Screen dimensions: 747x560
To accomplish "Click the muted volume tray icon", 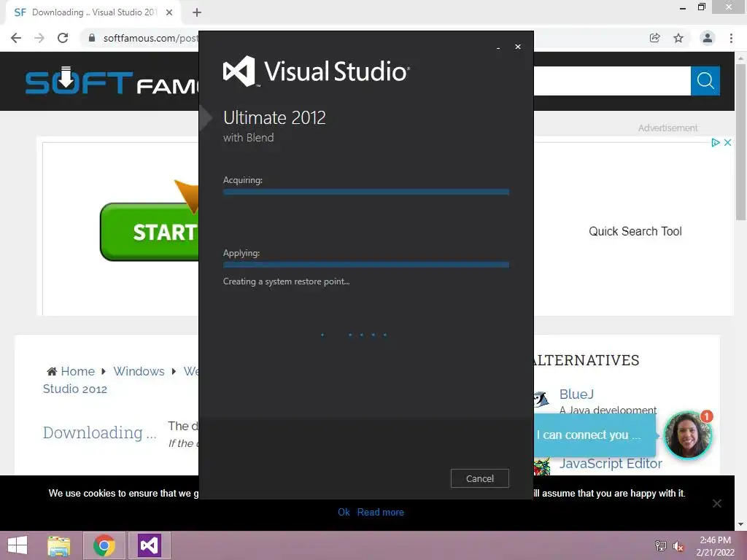I will (x=678, y=545).
